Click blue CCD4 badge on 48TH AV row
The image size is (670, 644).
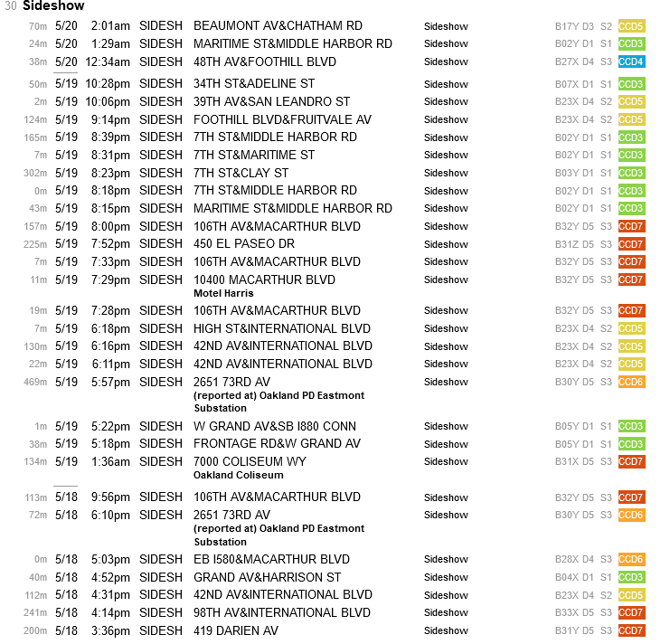point(631,62)
